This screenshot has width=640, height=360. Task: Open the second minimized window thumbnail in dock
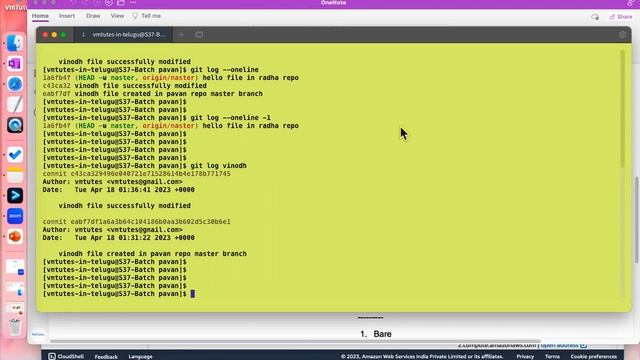[15, 289]
